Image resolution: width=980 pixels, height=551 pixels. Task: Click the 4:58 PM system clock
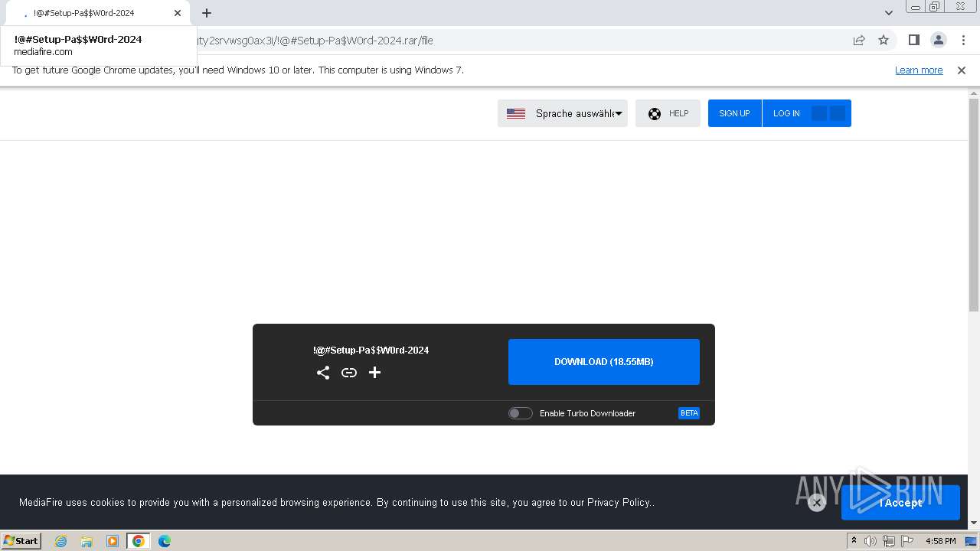pyautogui.click(x=941, y=541)
